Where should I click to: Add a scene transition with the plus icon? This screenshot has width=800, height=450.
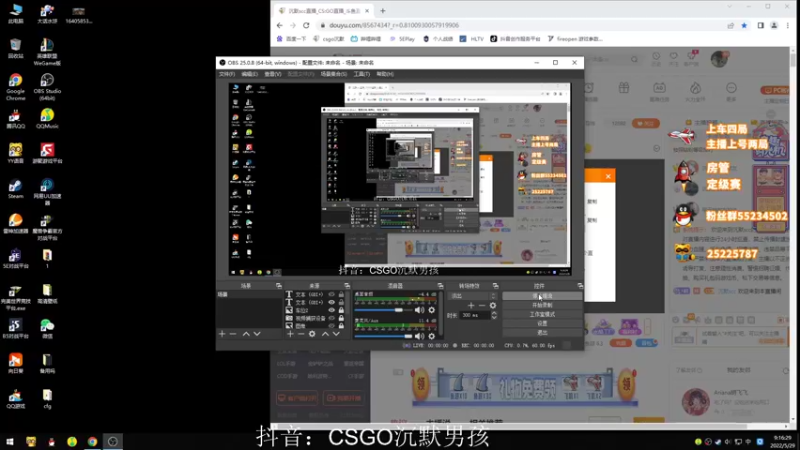click(x=471, y=305)
